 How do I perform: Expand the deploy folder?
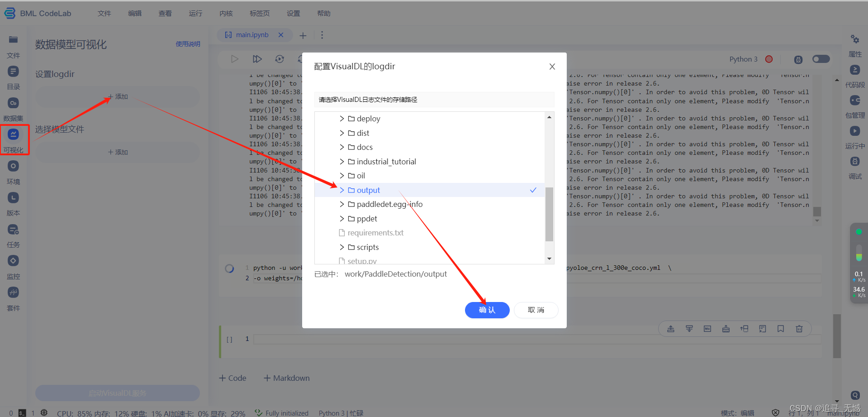[x=342, y=119]
